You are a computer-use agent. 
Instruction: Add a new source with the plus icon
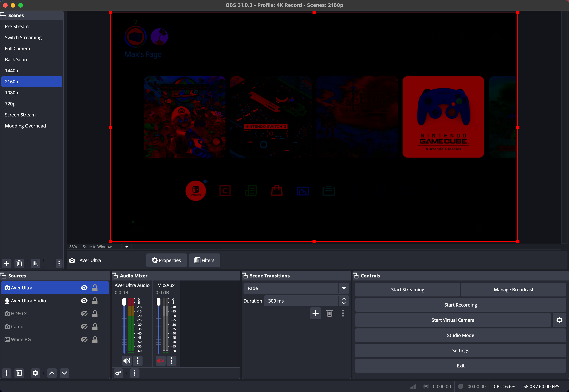coord(6,373)
